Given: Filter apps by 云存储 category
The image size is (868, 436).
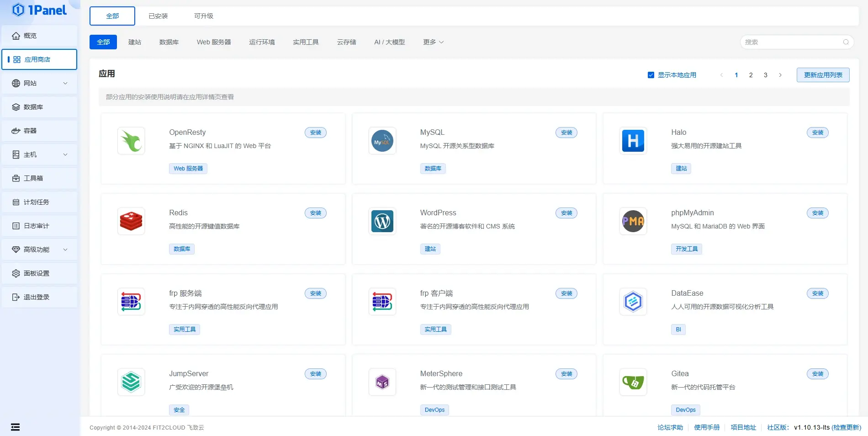Looking at the screenshot, I should pos(346,42).
